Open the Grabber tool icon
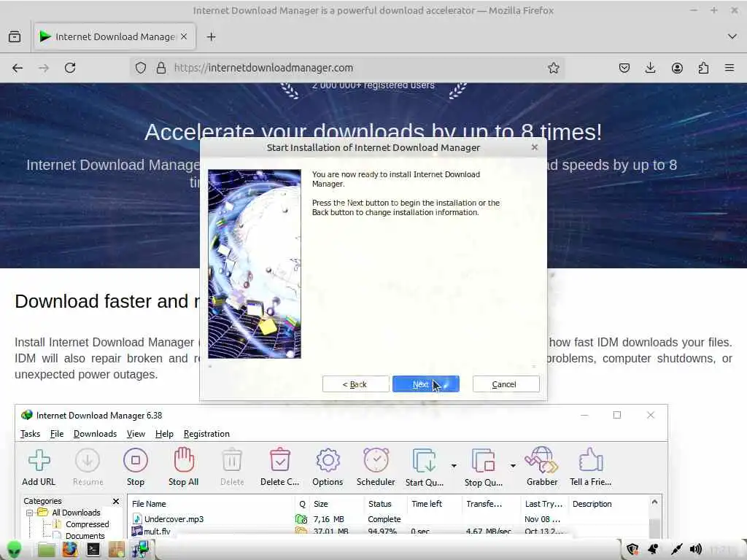The height and width of the screenshot is (560, 747). [x=542, y=467]
